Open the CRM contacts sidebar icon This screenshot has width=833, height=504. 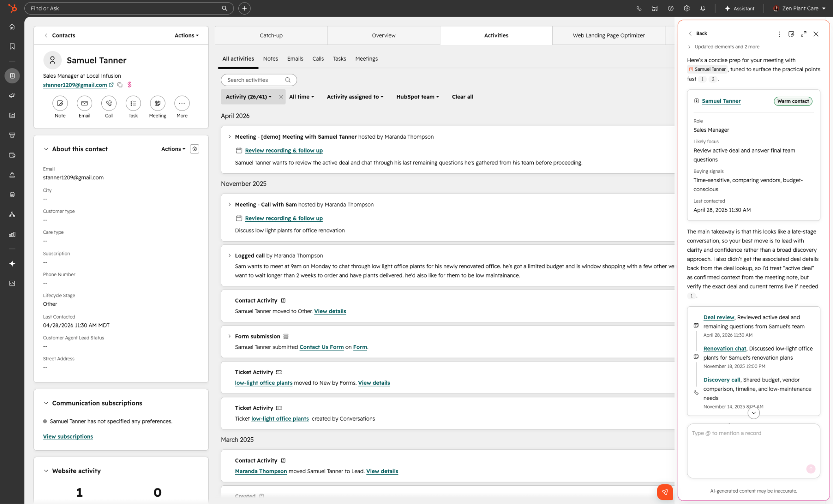click(x=12, y=76)
